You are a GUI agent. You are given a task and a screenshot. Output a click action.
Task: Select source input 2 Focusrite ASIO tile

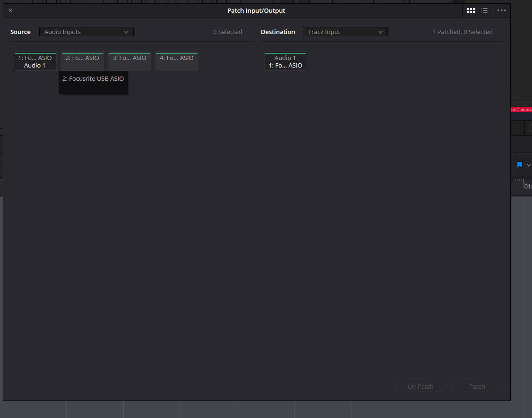pyautogui.click(x=82, y=61)
